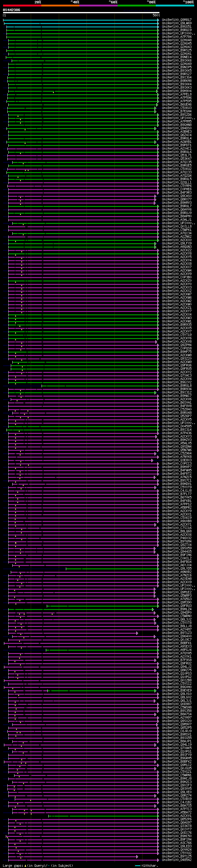Select label UniRef100_A7PMH5

click(176, 122)
